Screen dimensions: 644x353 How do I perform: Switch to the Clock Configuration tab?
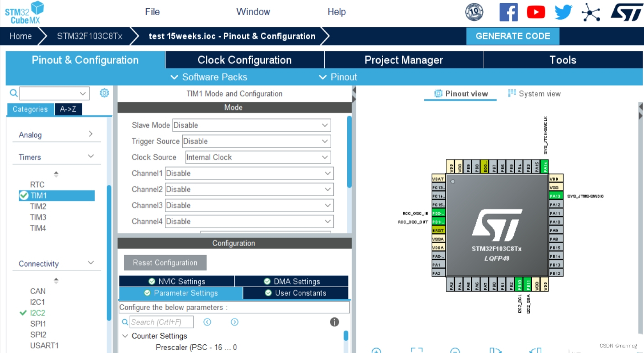[244, 60]
